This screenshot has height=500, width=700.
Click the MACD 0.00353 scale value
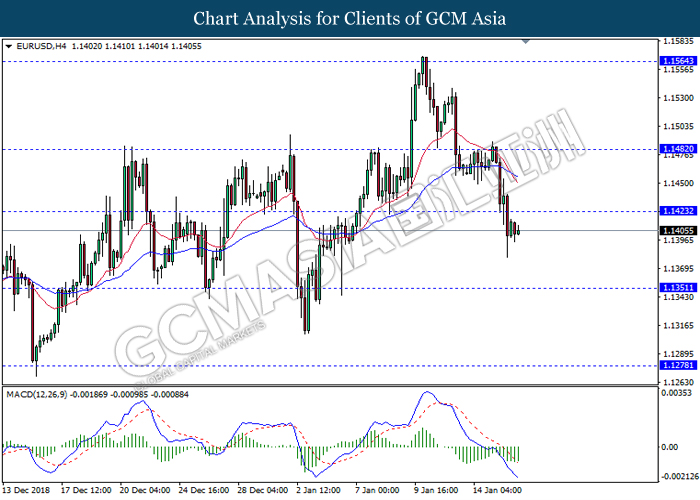click(x=677, y=393)
